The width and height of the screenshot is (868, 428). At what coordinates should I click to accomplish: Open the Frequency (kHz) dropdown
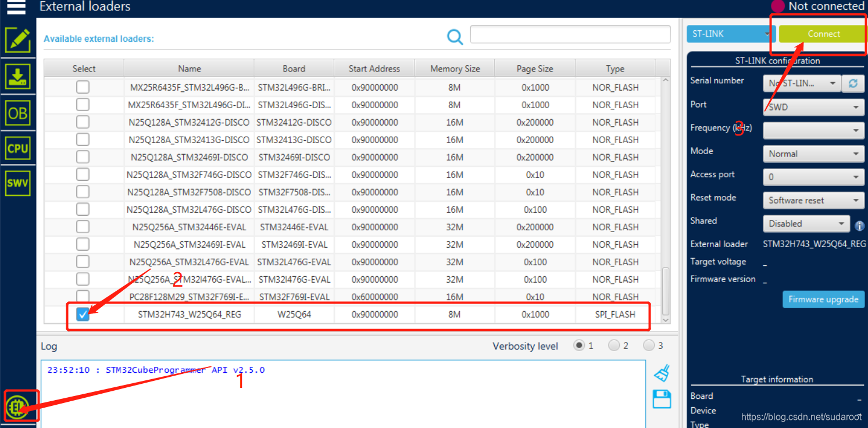click(813, 130)
